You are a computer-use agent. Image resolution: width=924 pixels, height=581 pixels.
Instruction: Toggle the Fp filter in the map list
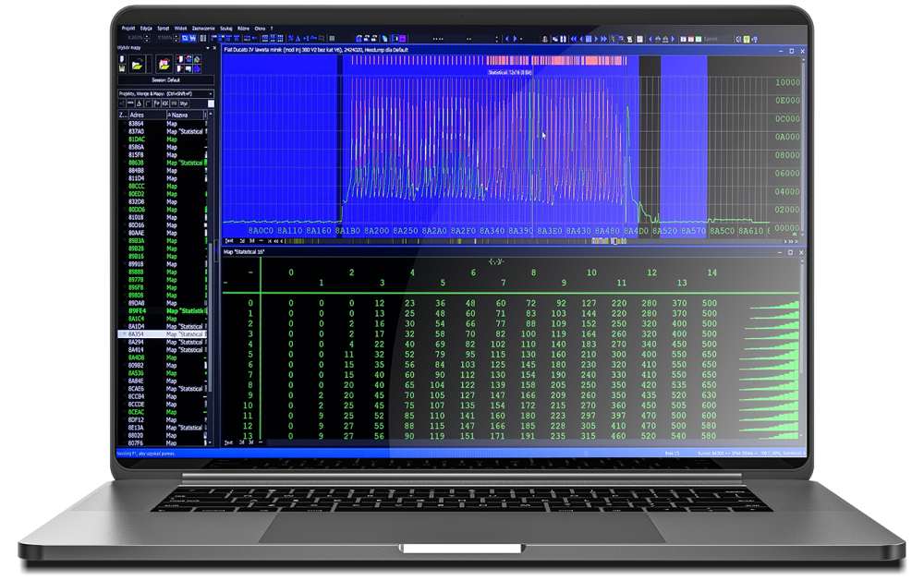[157, 103]
